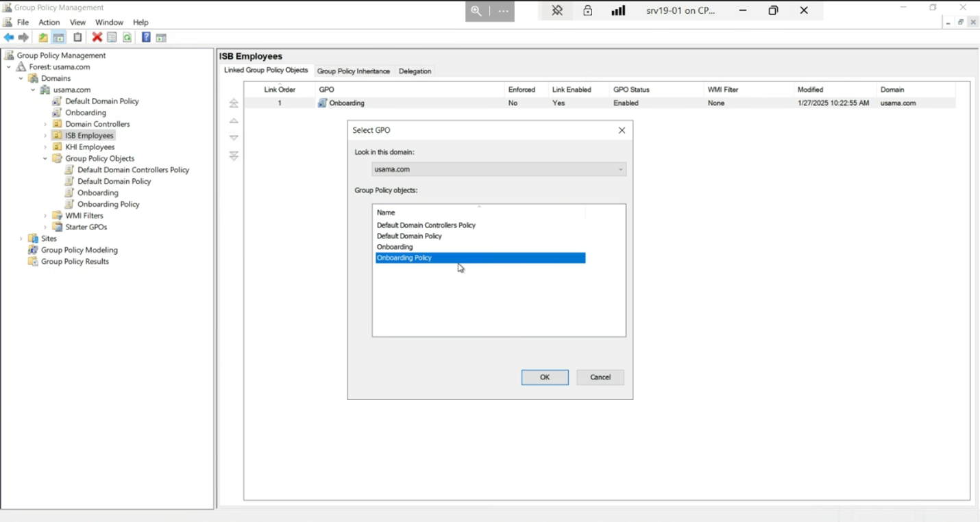This screenshot has width=980, height=522.
Task: Click the red X Delete icon
Action: [x=97, y=37]
